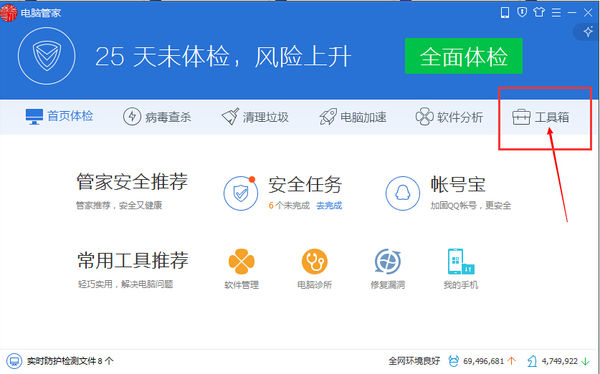Open the 工具箱 toolbox tab

pyautogui.click(x=540, y=117)
